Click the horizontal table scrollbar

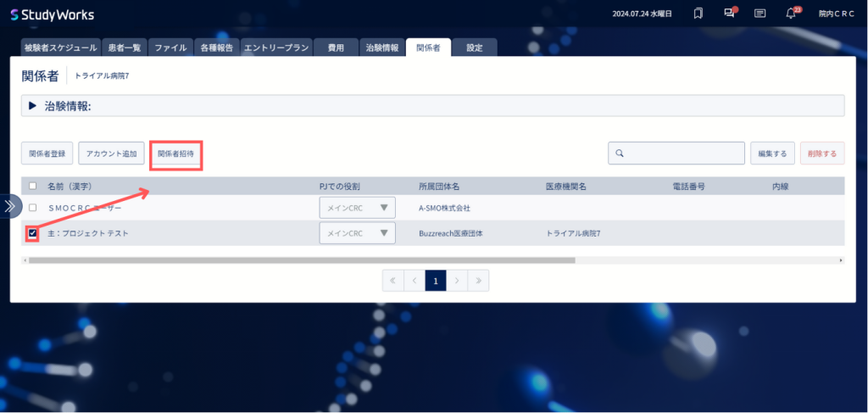click(x=302, y=260)
